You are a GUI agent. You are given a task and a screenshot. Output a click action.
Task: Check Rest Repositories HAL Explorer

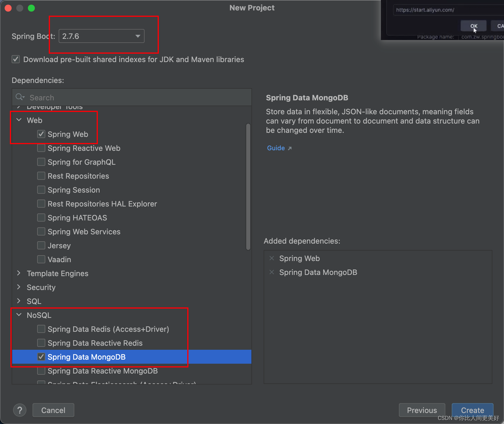pos(41,204)
